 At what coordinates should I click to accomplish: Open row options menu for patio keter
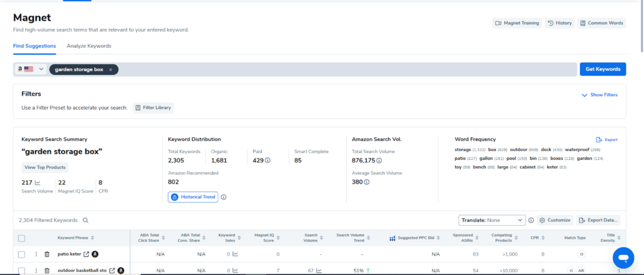click(x=36, y=254)
